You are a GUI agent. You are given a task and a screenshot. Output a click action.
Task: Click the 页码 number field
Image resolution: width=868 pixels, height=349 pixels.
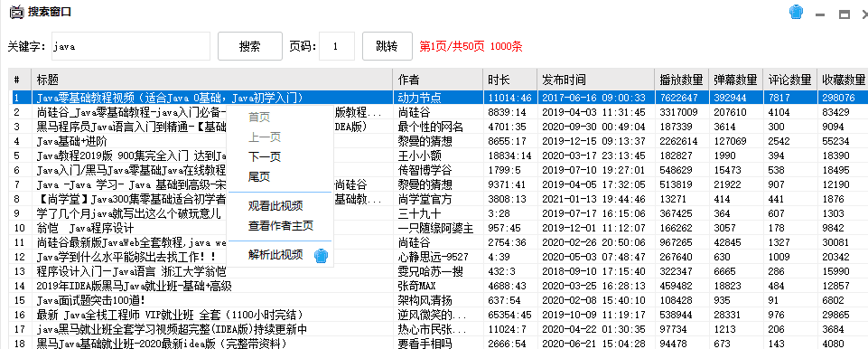[x=337, y=46]
